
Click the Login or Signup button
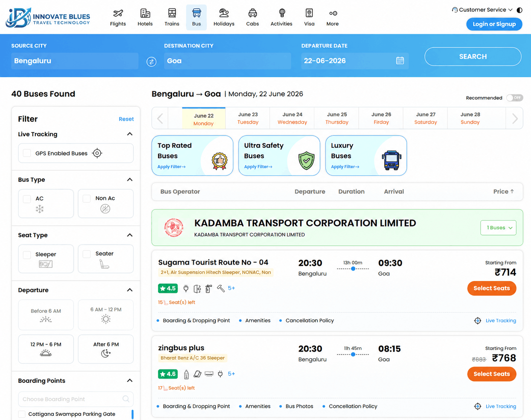494,24
